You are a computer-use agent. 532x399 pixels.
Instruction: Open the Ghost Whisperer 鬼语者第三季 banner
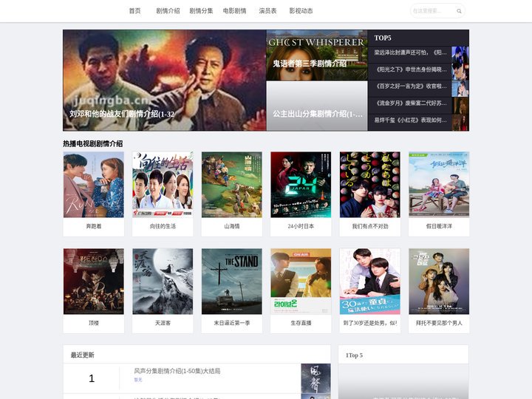317,55
